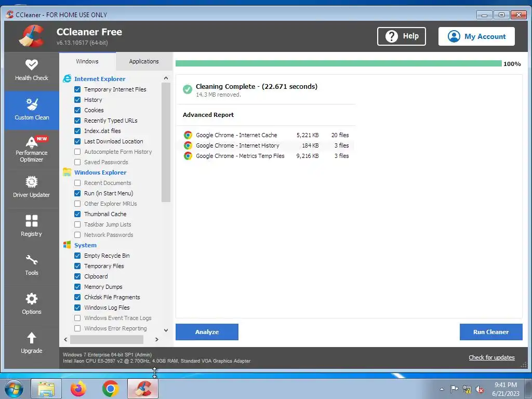The width and height of the screenshot is (532, 399).
Task: Click the CCleaner logo in the header
Action: pos(32,36)
